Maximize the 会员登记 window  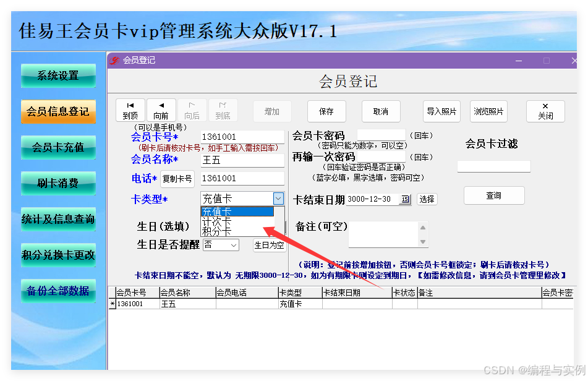[x=547, y=61]
